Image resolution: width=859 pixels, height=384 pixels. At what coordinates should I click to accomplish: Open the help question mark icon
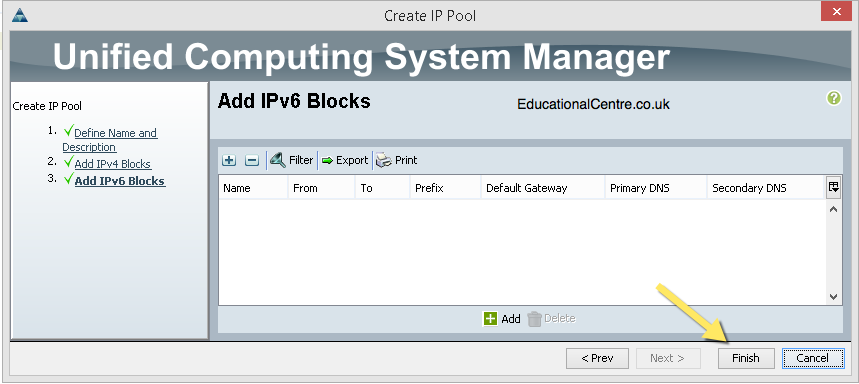pyautogui.click(x=834, y=99)
